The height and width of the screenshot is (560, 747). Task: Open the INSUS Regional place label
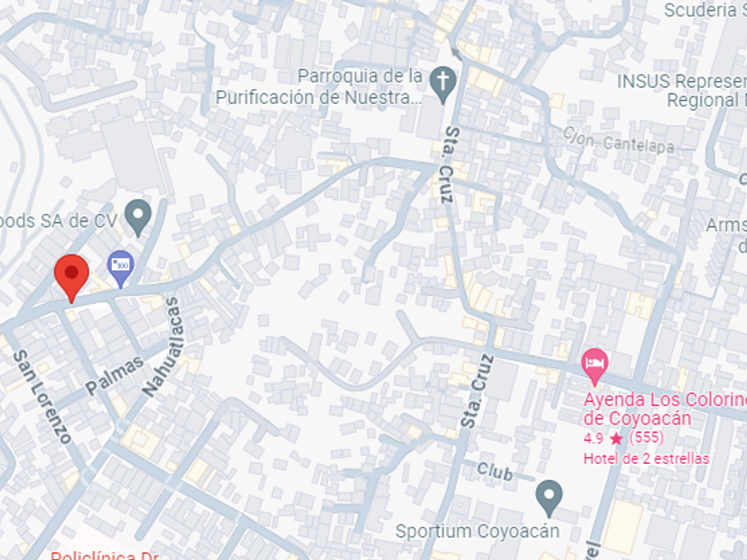682,91
